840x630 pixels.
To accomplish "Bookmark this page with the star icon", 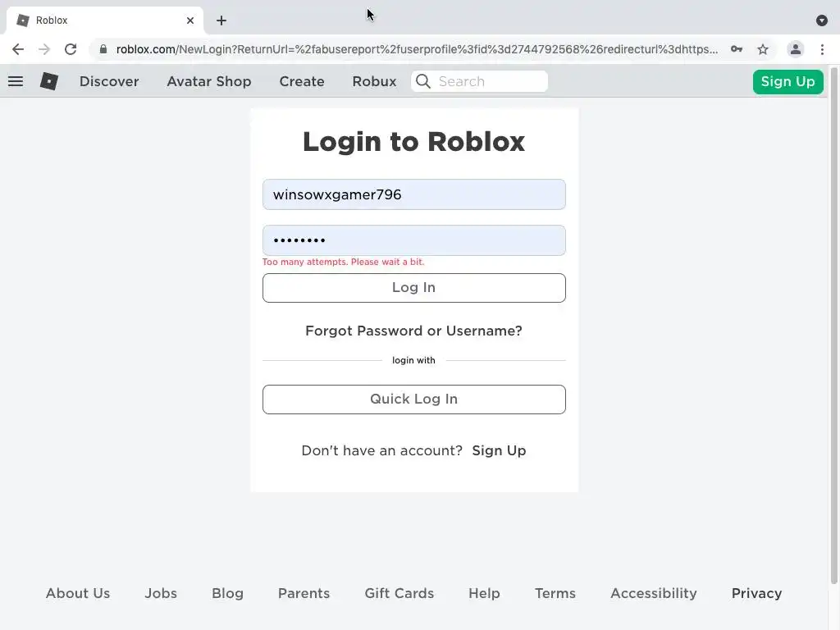I will 763,49.
